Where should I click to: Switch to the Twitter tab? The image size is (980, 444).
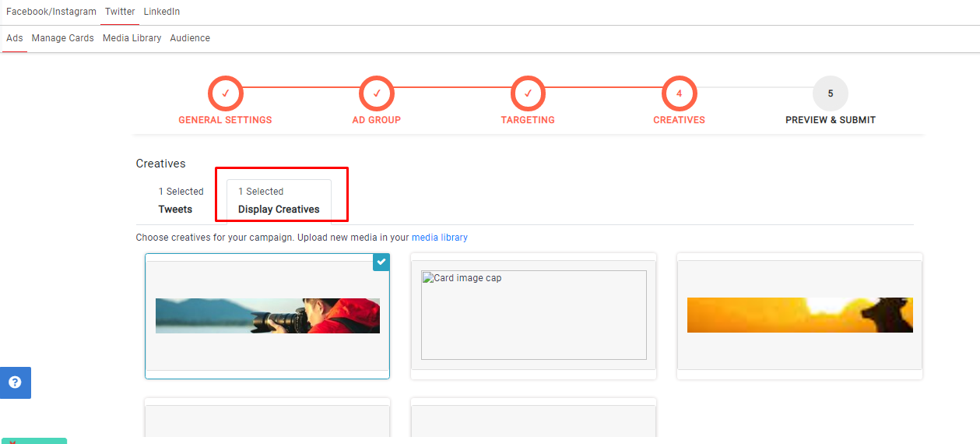coord(120,12)
